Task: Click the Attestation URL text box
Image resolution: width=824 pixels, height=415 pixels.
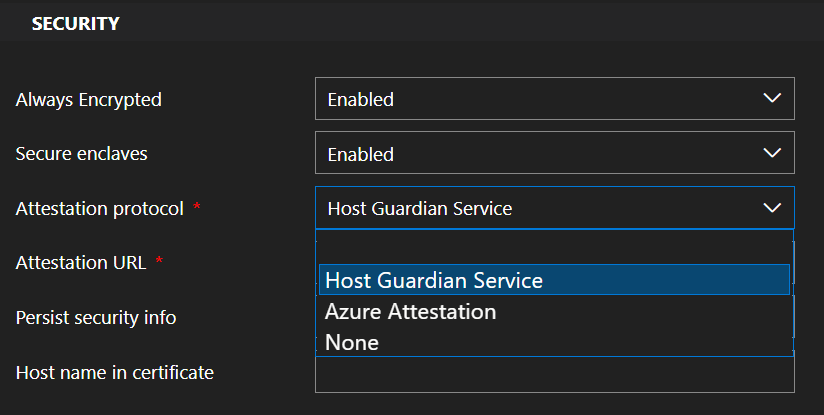Action: pyautogui.click(x=554, y=250)
